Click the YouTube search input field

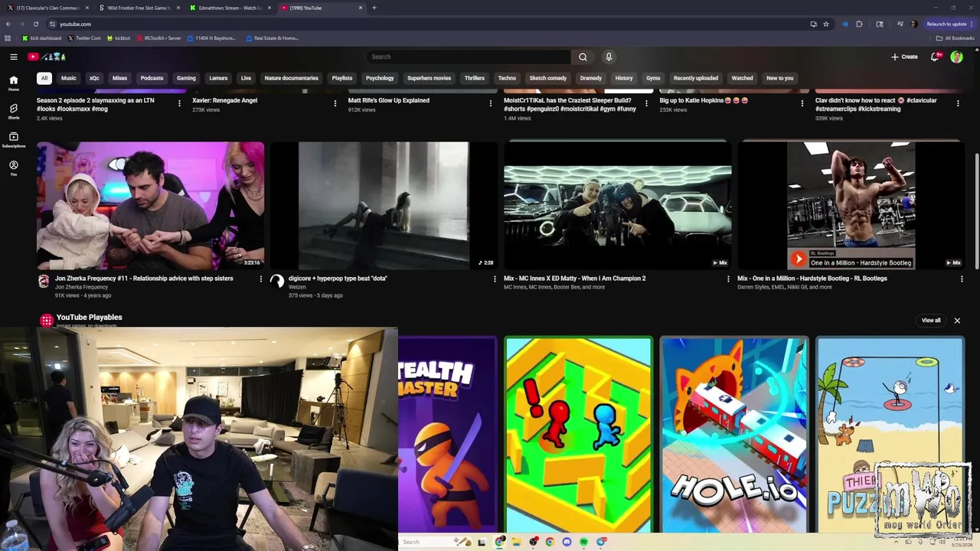469,57
